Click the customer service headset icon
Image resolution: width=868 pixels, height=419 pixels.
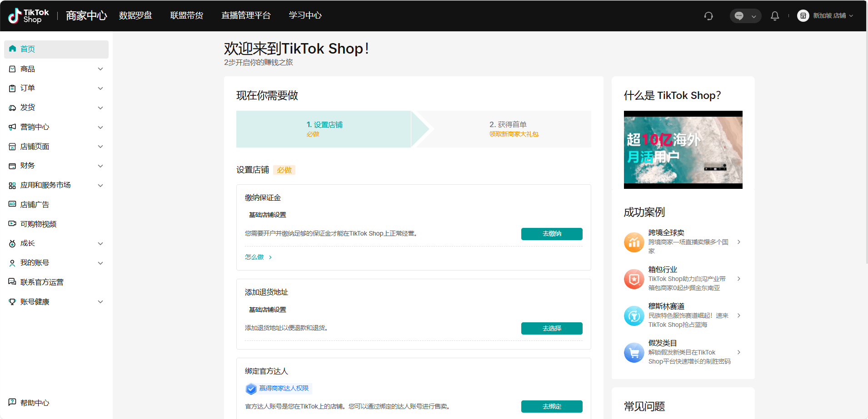(708, 16)
